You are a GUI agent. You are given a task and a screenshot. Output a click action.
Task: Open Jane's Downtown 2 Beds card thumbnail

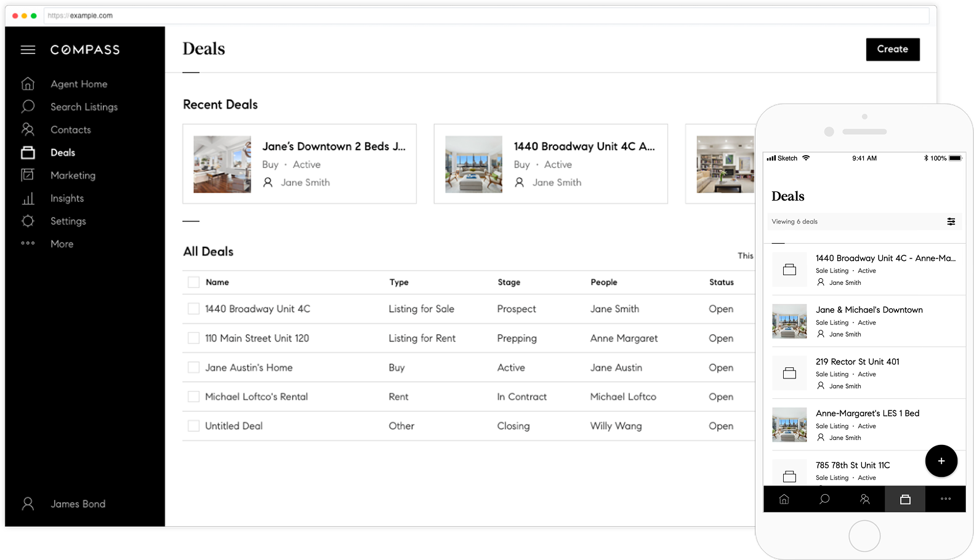click(x=222, y=164)
